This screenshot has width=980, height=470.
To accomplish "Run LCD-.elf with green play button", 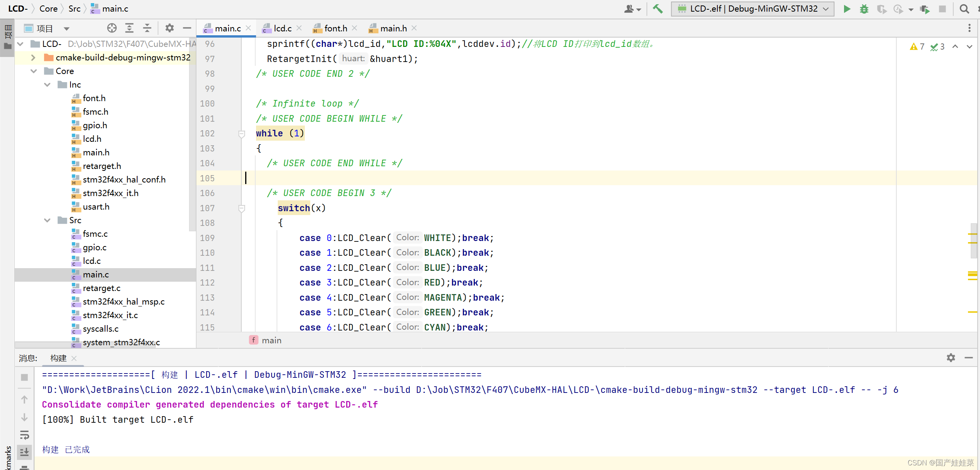I will click(847, 9).
